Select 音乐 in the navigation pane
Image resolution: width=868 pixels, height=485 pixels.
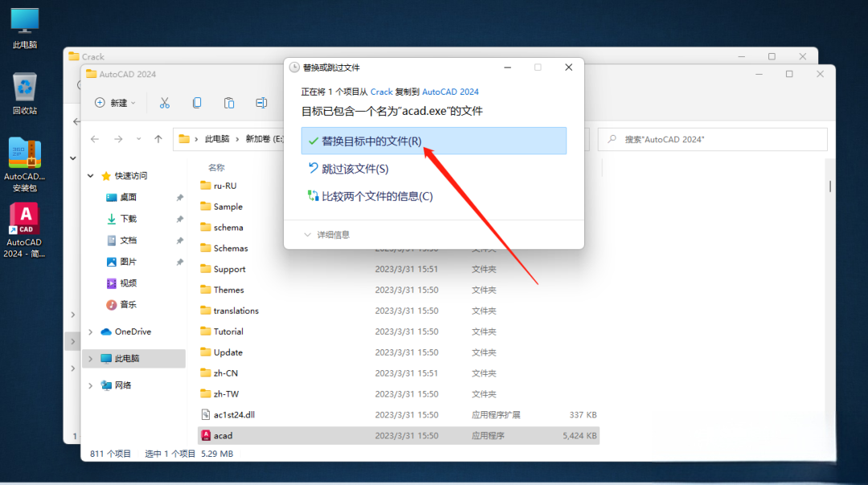pos(128,304)
